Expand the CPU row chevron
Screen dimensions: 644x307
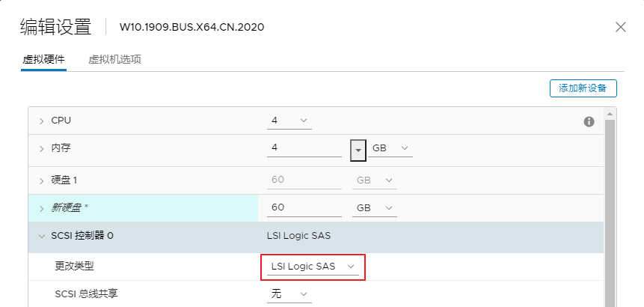coord(41,121)
